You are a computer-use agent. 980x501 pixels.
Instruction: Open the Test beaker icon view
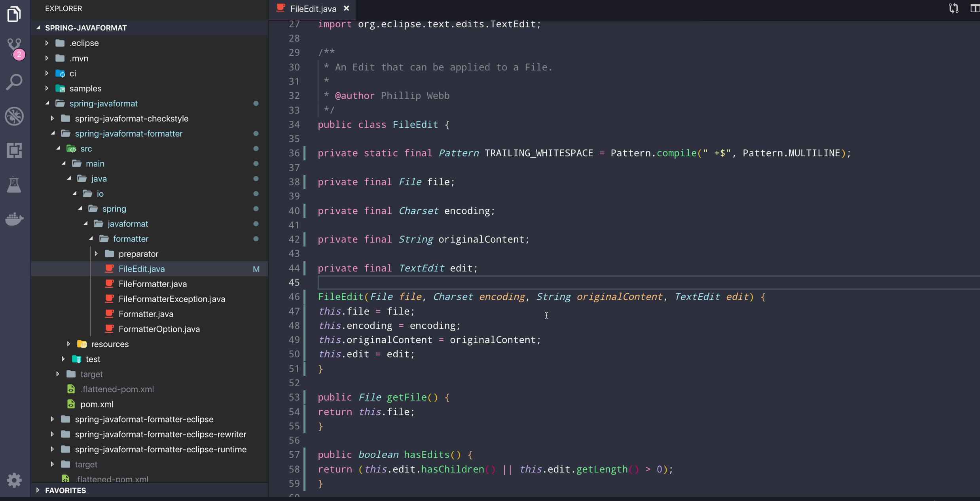click(14, 184)
